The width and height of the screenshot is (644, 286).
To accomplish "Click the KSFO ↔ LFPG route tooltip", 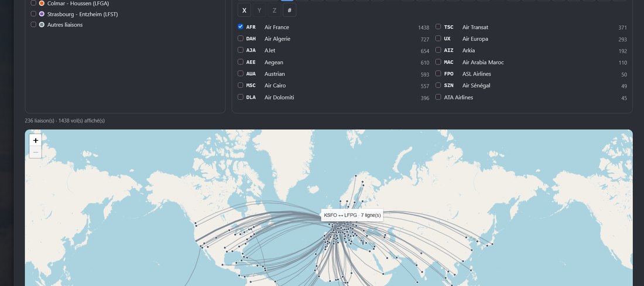I will coord(352,215).
